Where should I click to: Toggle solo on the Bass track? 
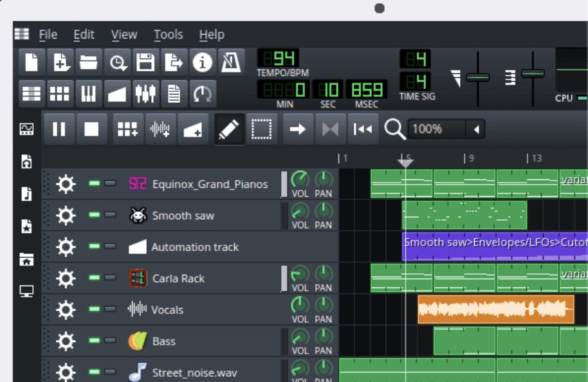tap(110, 341)
